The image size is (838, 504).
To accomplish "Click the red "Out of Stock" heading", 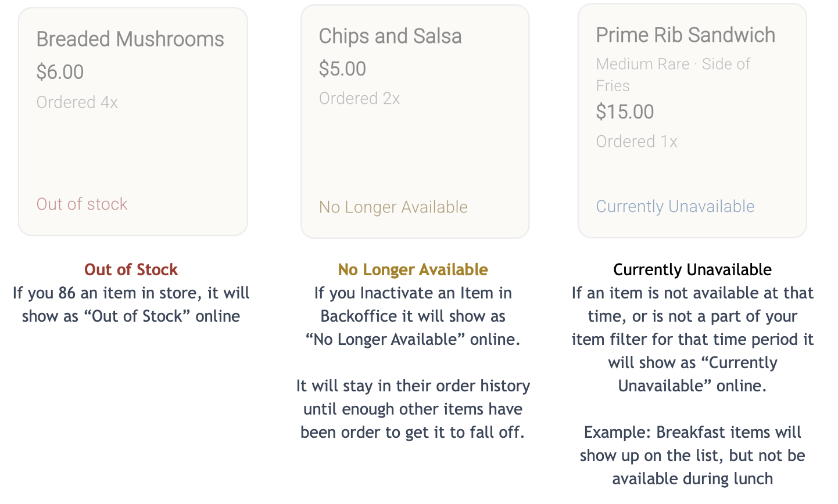I will [x=131, y=269].
